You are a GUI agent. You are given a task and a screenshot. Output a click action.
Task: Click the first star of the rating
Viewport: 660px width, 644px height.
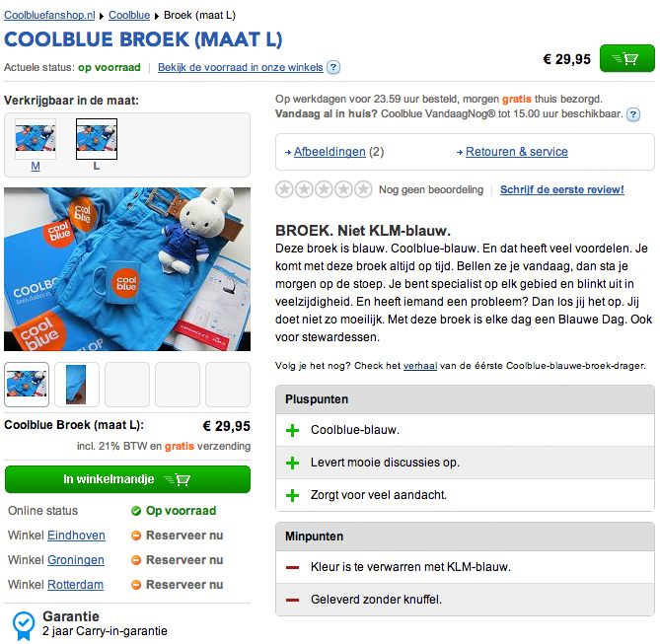284,189
